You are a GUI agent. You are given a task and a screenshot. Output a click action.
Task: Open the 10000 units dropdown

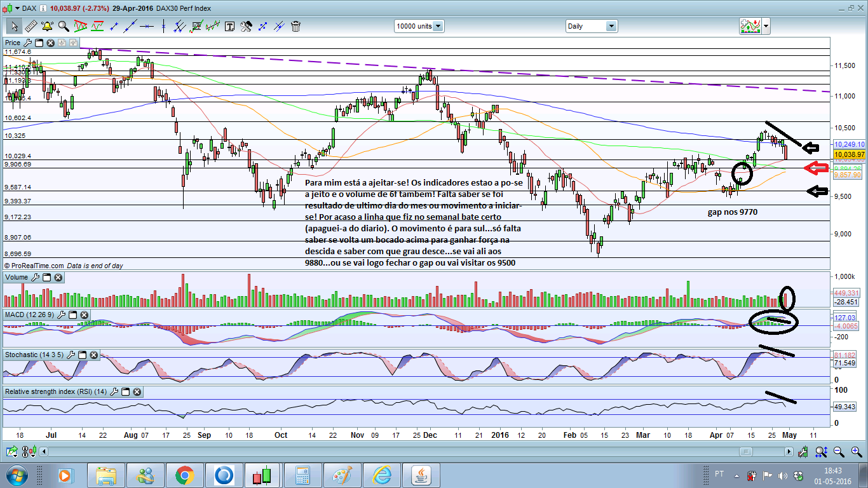point(419,26)
